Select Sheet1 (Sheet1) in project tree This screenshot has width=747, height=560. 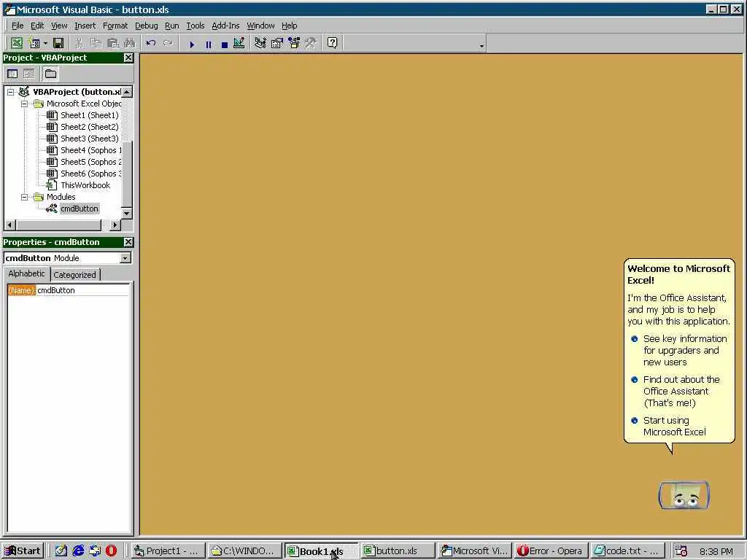click(89, 115)
